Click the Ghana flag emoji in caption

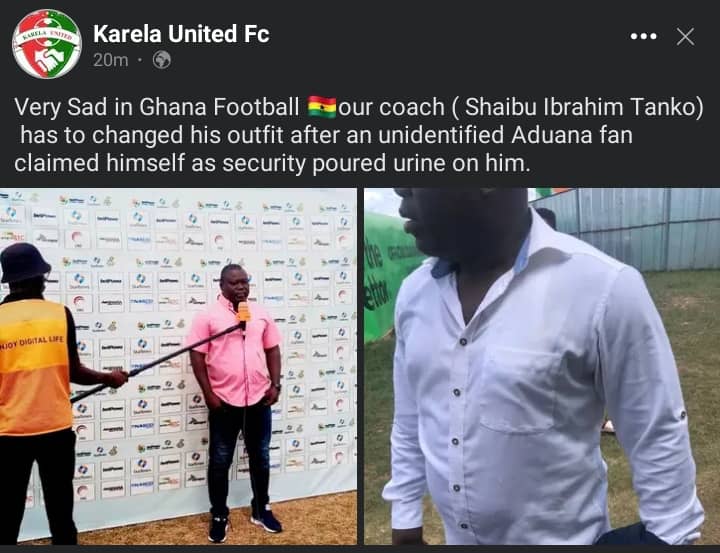coord(322,107)
